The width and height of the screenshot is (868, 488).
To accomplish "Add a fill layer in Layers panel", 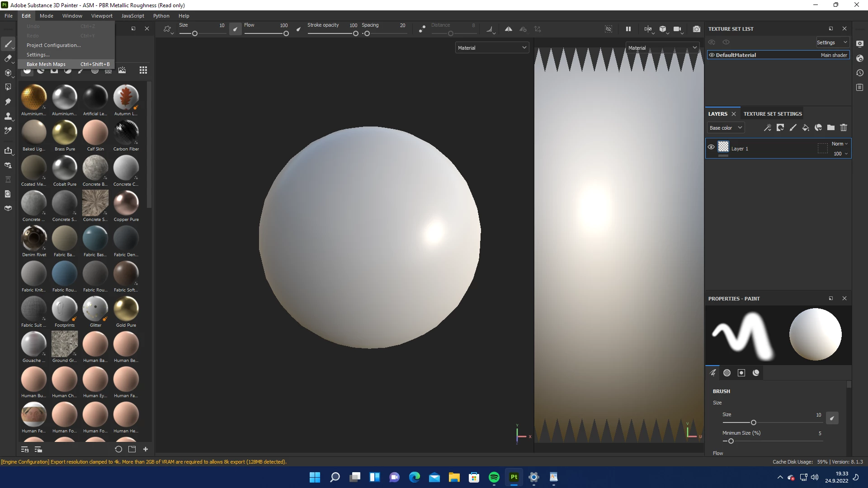I will coord(805,128).
